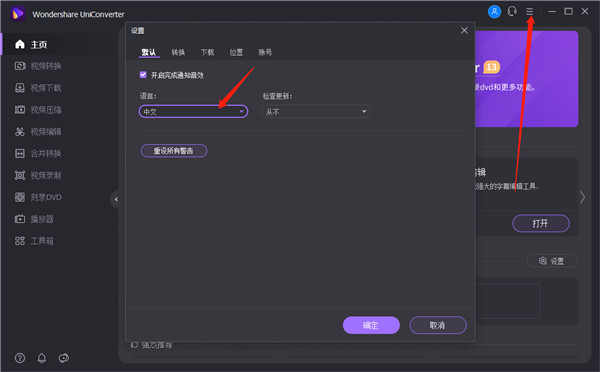Collapse the sidebar with the arrow handle

tap(116, 199)
